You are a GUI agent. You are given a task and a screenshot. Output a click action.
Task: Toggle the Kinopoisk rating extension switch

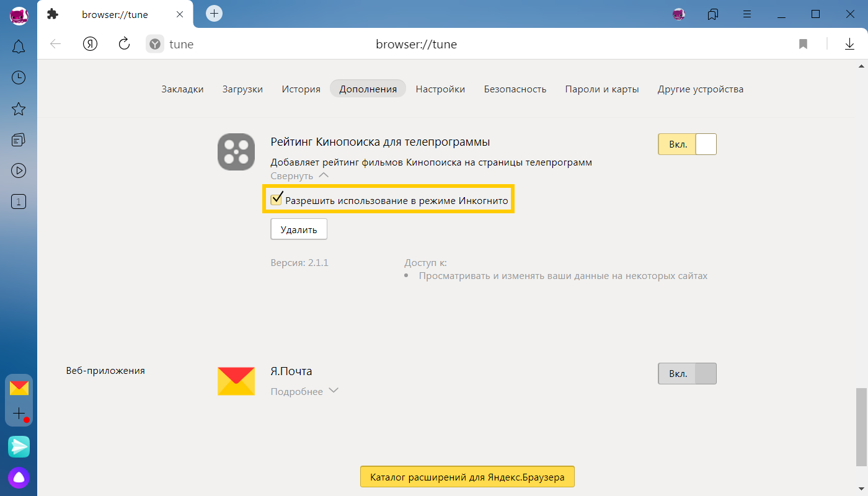pyautogui.click(x=687, y=144)
